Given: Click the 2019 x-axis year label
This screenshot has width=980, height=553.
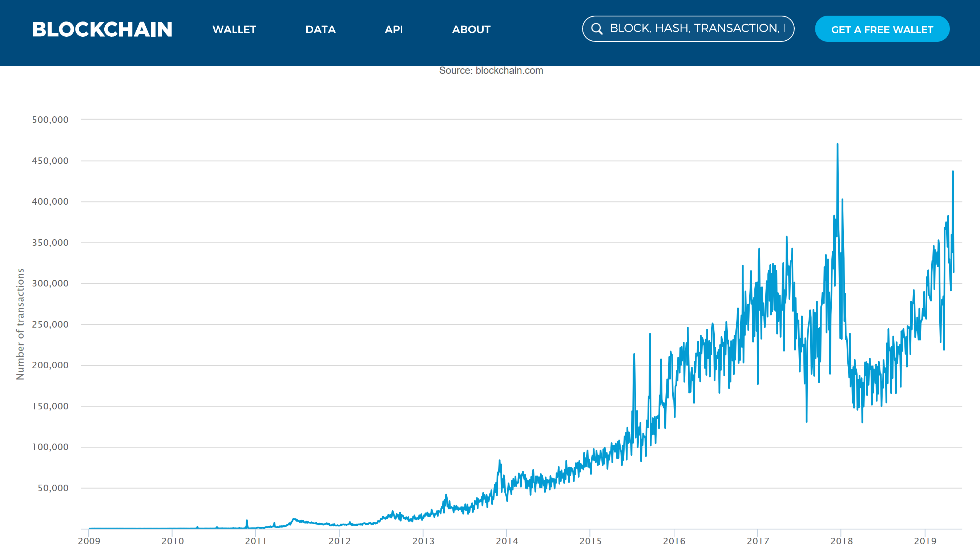Looking at the screenshot, I should pyautogui.click(x=925, y=541).
